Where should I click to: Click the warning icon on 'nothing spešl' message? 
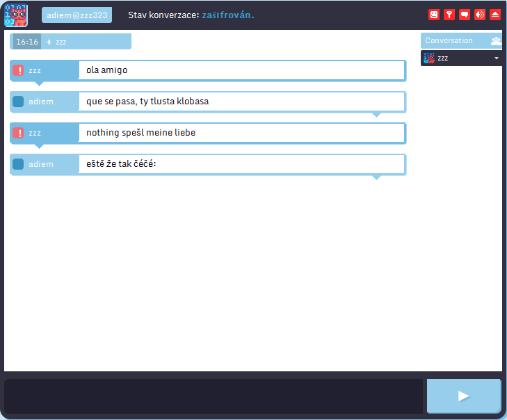click(x=18, y=133)
